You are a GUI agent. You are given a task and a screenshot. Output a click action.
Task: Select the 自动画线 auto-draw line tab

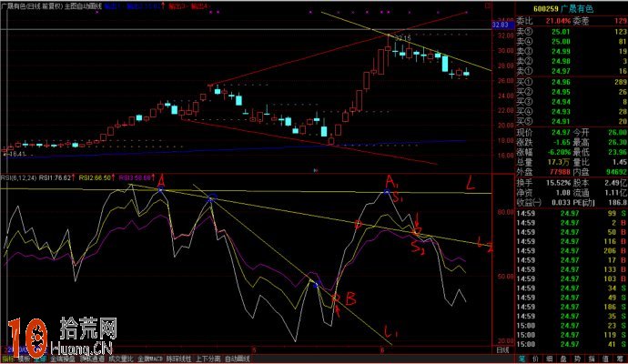(x=238, y=359)
